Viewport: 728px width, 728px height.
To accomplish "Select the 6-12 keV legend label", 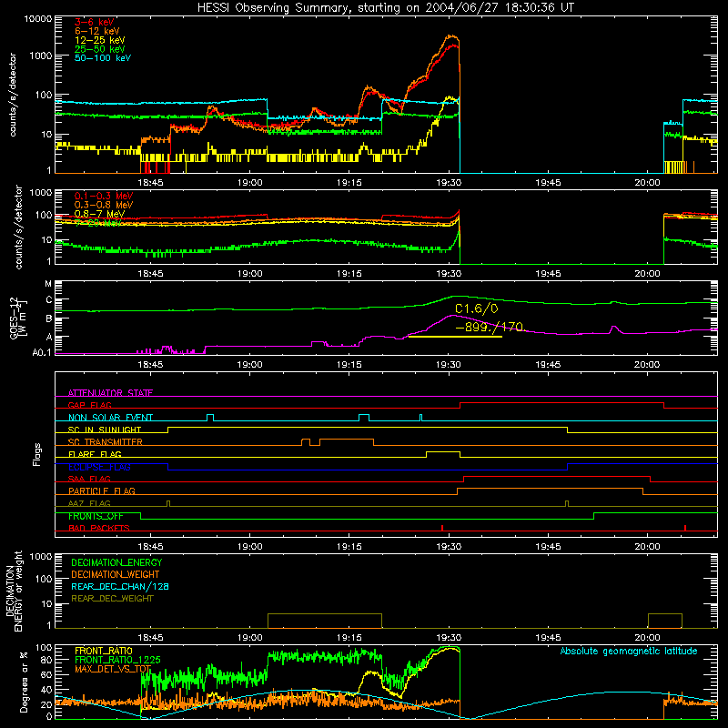I will point(97,31).
